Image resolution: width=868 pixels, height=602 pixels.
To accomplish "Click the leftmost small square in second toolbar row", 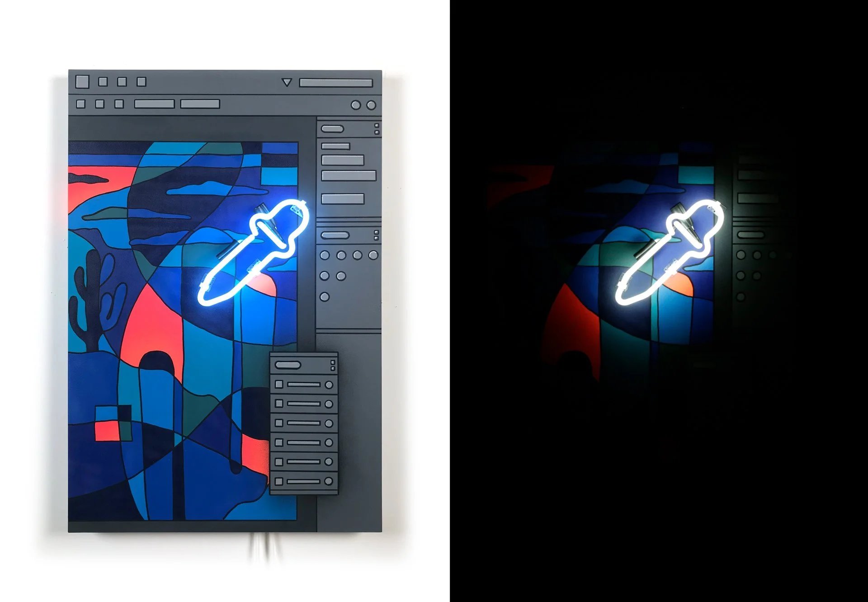I will (81, 104).
